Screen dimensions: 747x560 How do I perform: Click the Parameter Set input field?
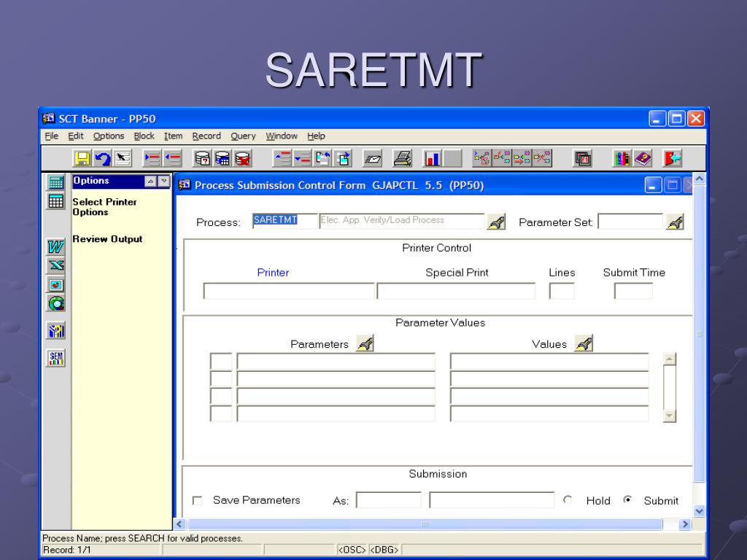[630, 221]
